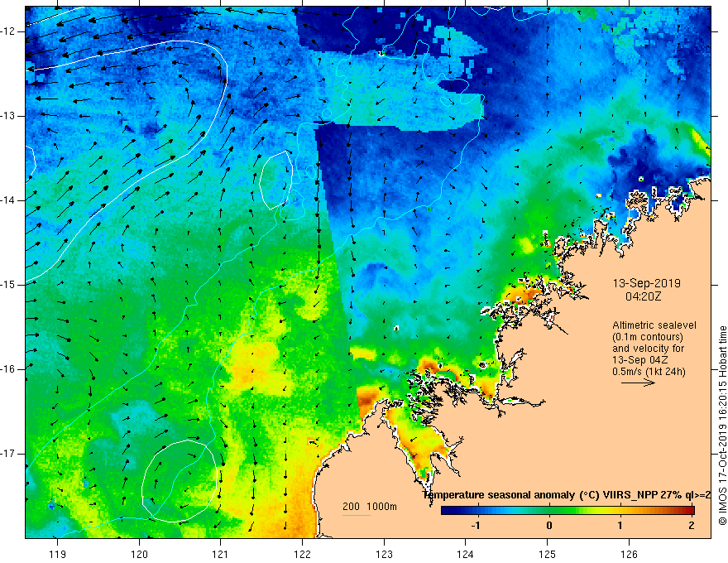Click longitude axis label 120
The width and height of the screenshot is (728, 563).
click(x=139, y=554)
